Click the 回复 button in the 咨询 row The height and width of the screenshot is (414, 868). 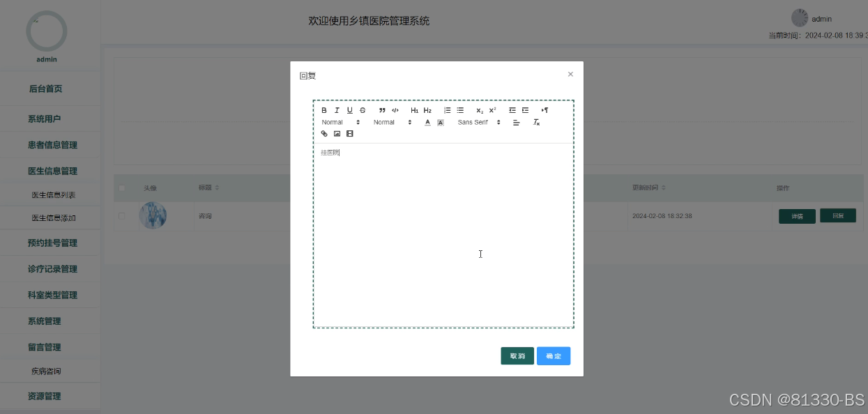click(838, 216)
